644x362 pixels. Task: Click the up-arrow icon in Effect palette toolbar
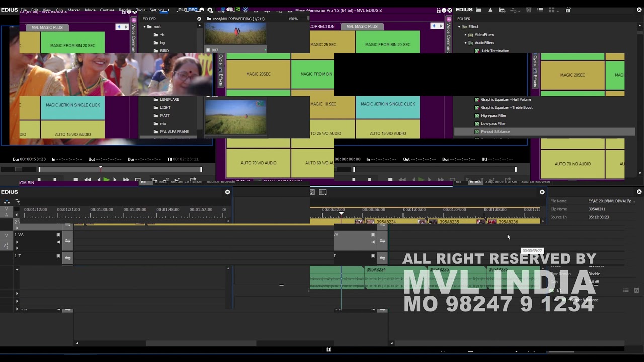pyautogui.click(x=490, y=10)
